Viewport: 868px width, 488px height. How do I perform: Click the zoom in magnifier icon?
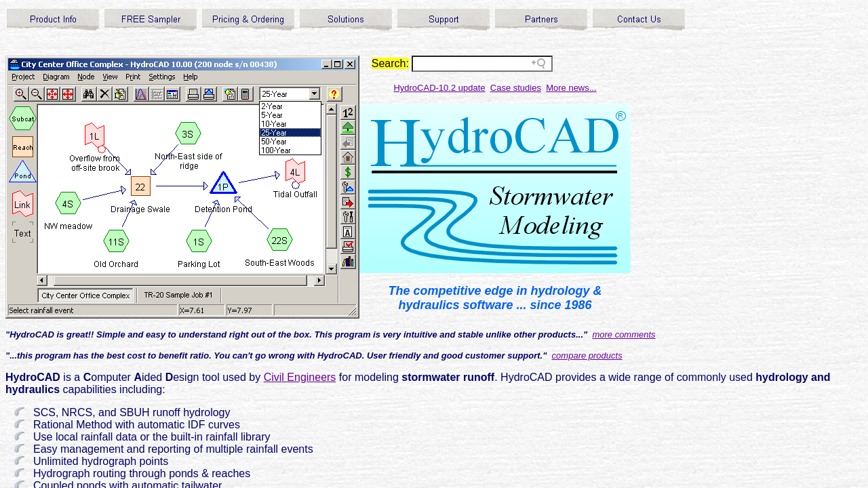21,94
